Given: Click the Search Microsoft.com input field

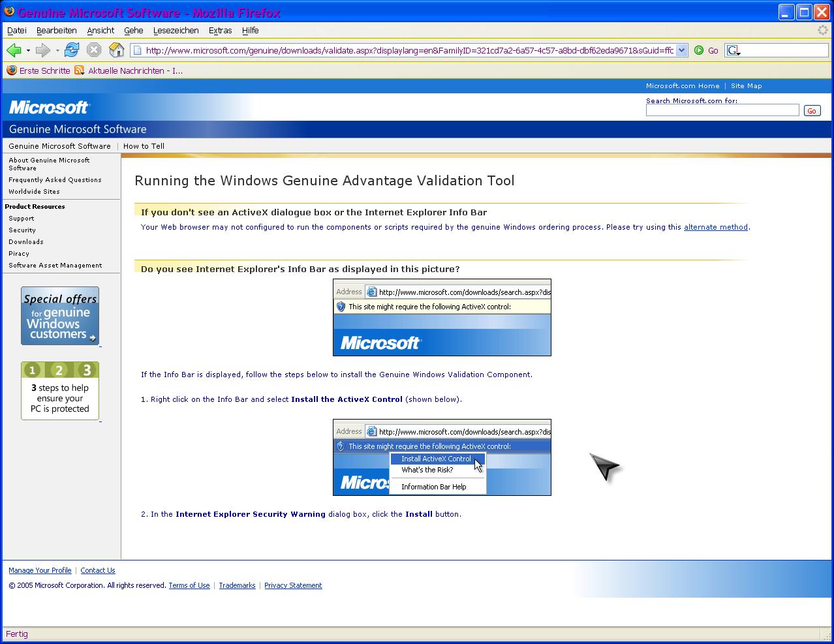Looking at the screenshot, I should (x=722, y=110).
